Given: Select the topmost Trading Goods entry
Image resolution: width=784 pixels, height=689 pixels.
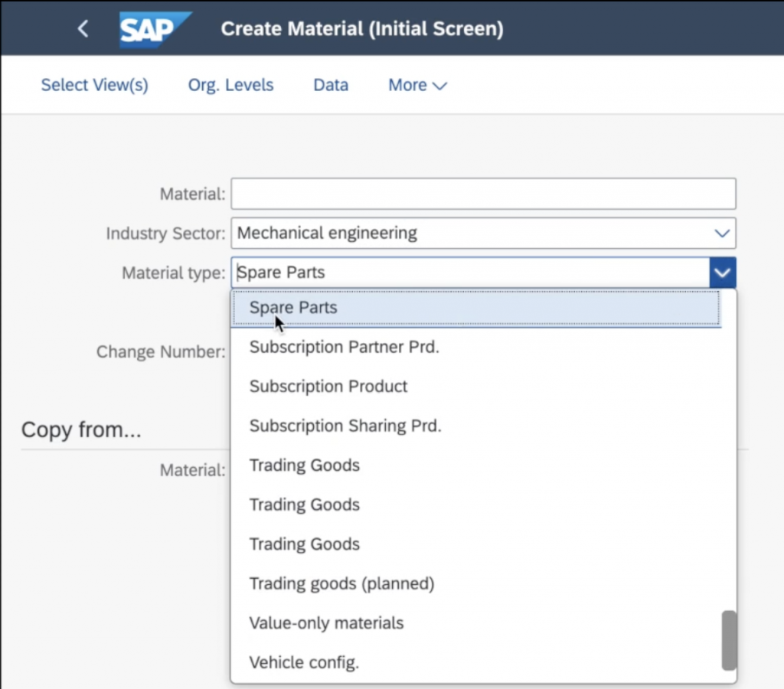Looking at the screenshot, I should (x=304, y=465).
